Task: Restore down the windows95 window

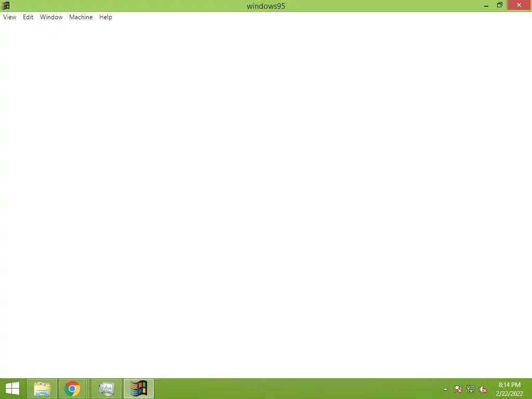Action: pyautogui.click(x=499, y=5)
